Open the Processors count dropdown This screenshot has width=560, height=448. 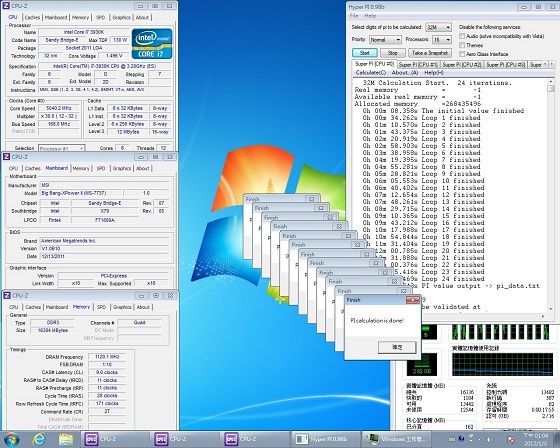pos(442,40)
